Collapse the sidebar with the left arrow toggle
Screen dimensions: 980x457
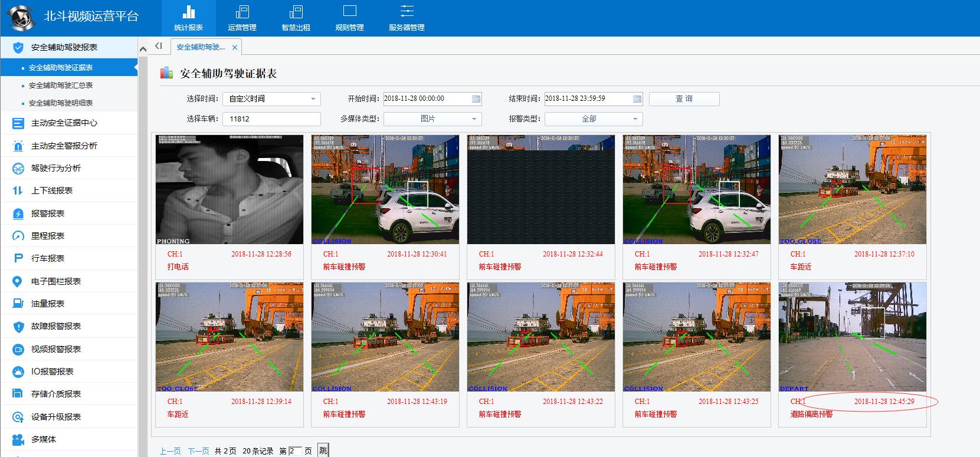(158, 46)
